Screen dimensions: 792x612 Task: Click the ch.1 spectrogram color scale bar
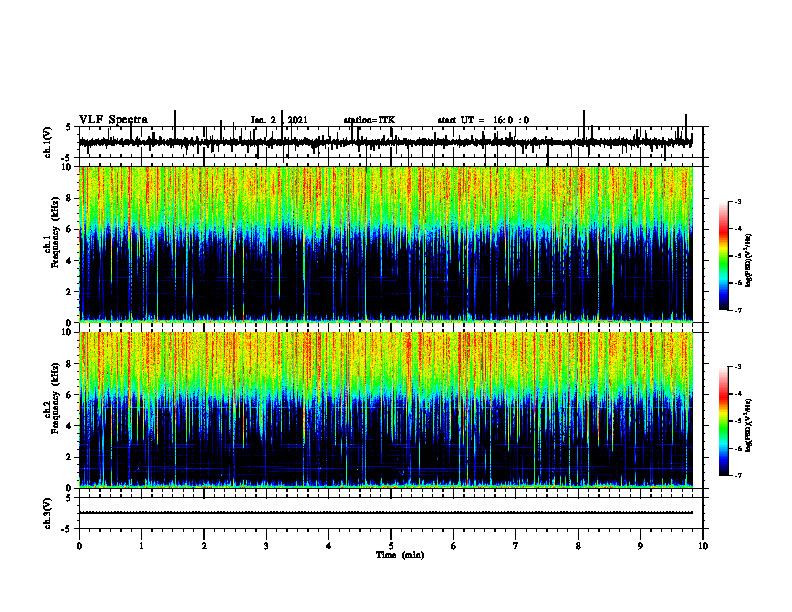pyautogui.click(x=723, y=256)
